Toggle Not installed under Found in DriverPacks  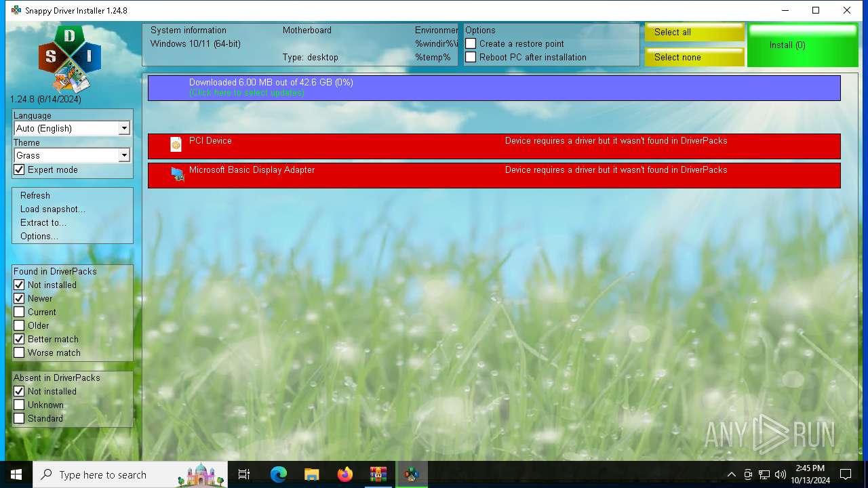click(x=19, y=285)
